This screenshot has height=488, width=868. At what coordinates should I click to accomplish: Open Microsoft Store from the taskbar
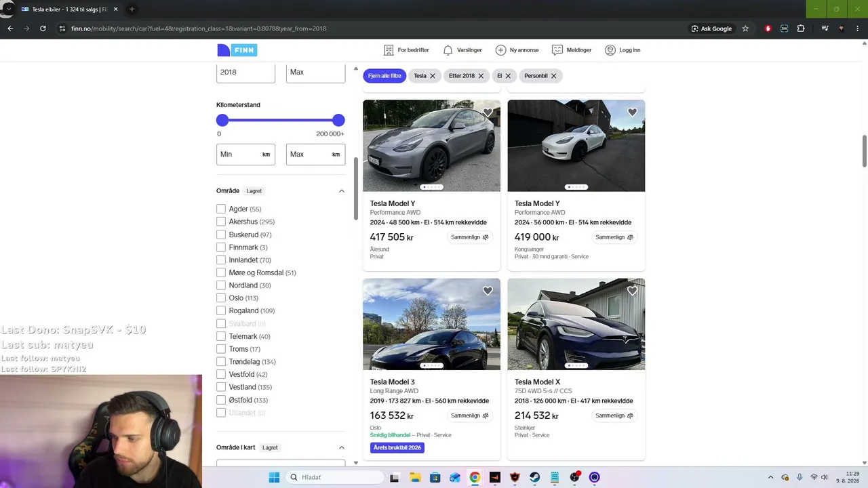(435, 477)
